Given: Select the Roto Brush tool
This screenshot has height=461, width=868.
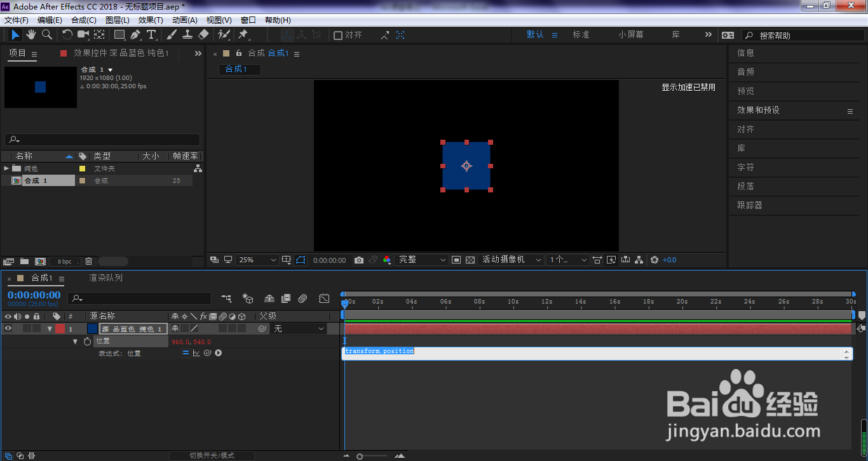Looking at the screenshot, I should tap(224, 34).
